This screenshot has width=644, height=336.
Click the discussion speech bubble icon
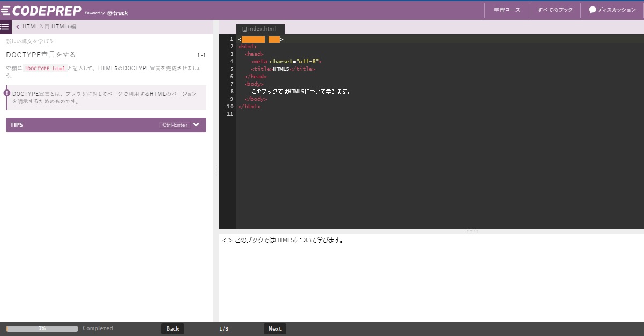[x=592, y=9]
